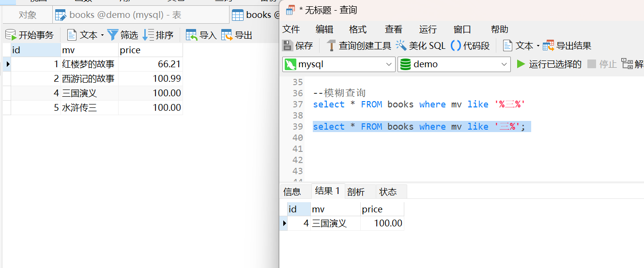Click the 100.00 price in the 水浒传三 row
644x268 pixels.
(151, 107)
